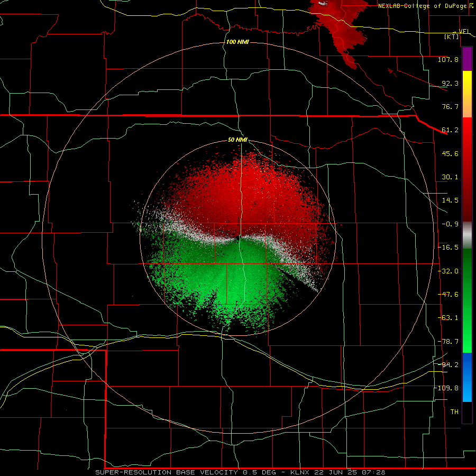Click the -32.0 velocity scale label
This screenshot has height=476, width=476.
coord(448,271)
